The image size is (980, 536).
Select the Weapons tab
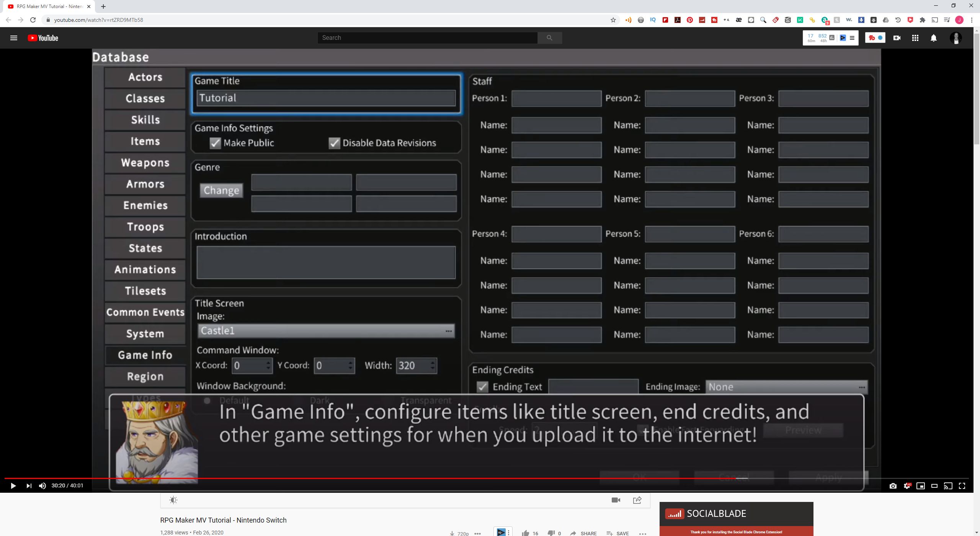(145, 163)
